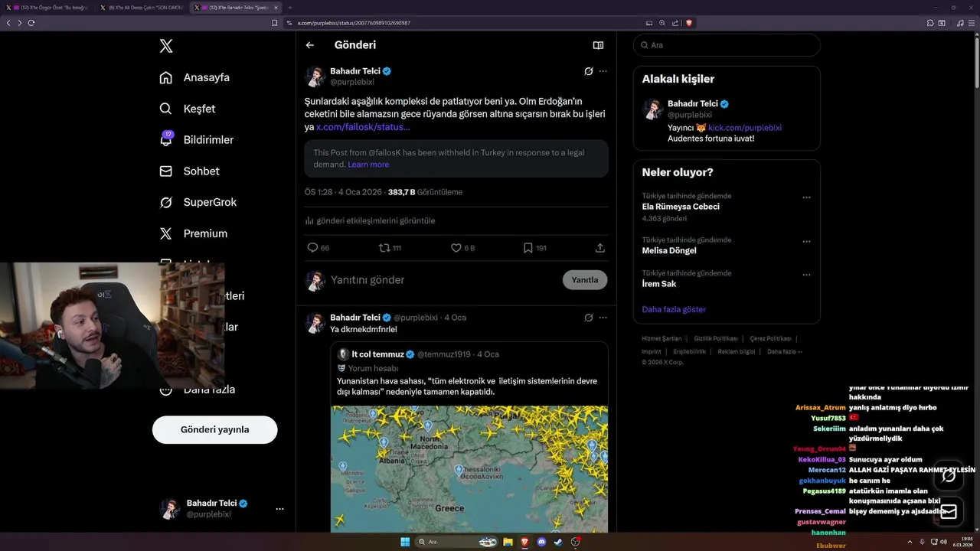
Task: Open more options on the reply post
Action: [x=603, y=318]
